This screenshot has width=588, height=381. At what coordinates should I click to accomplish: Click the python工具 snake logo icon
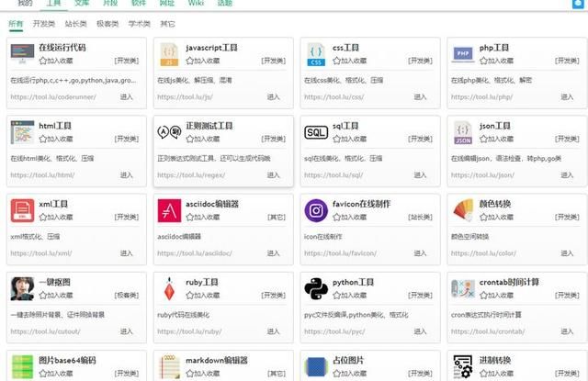coord(316,289)
